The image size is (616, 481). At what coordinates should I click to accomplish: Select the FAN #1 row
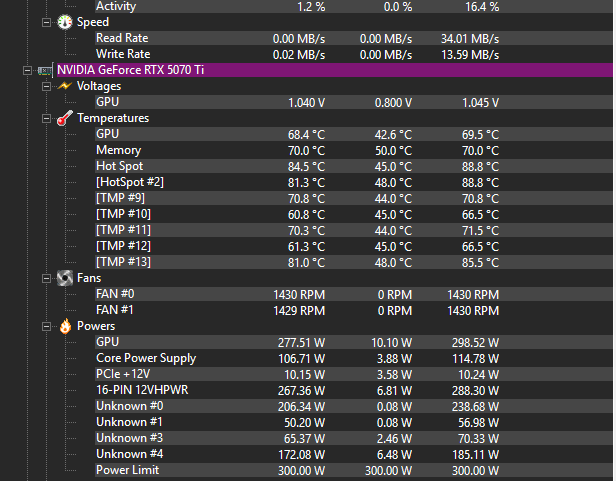(x=354, y=310)
